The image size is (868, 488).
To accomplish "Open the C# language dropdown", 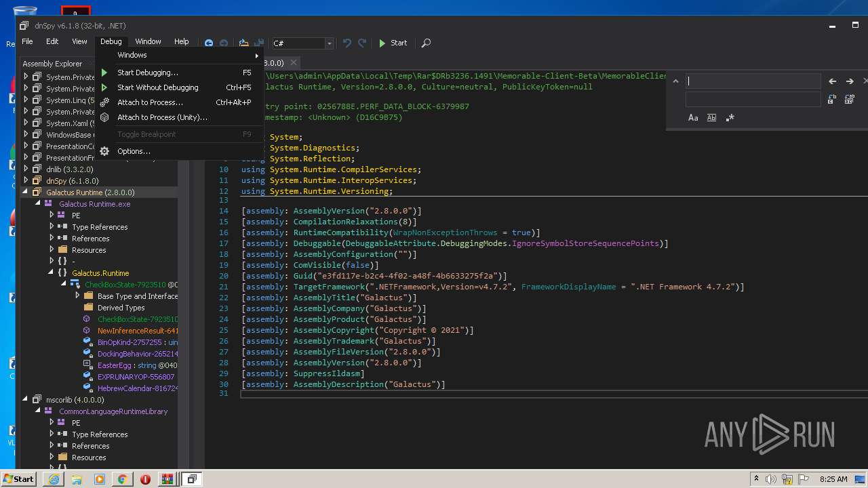I will coord(302,43).
